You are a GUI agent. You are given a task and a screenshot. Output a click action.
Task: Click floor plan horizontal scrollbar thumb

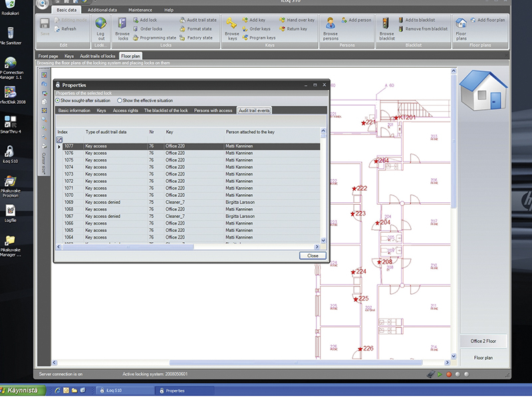point(295,362)
